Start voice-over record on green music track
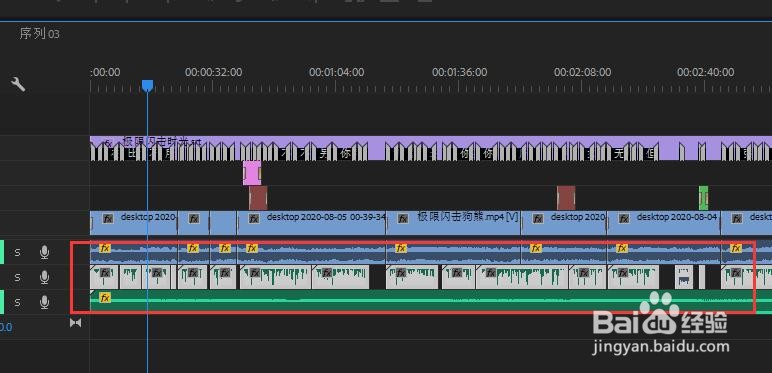The image size is (772, 373). point(44,302)
